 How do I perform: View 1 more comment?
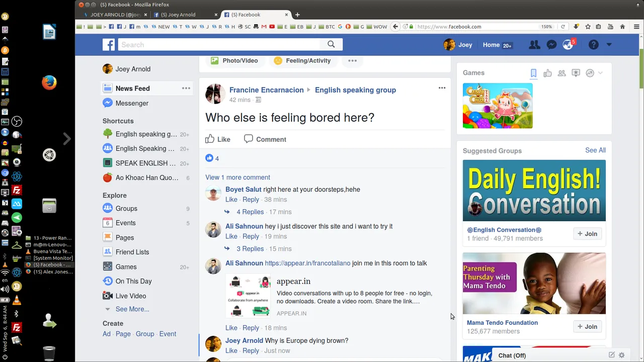click(237, 177)
